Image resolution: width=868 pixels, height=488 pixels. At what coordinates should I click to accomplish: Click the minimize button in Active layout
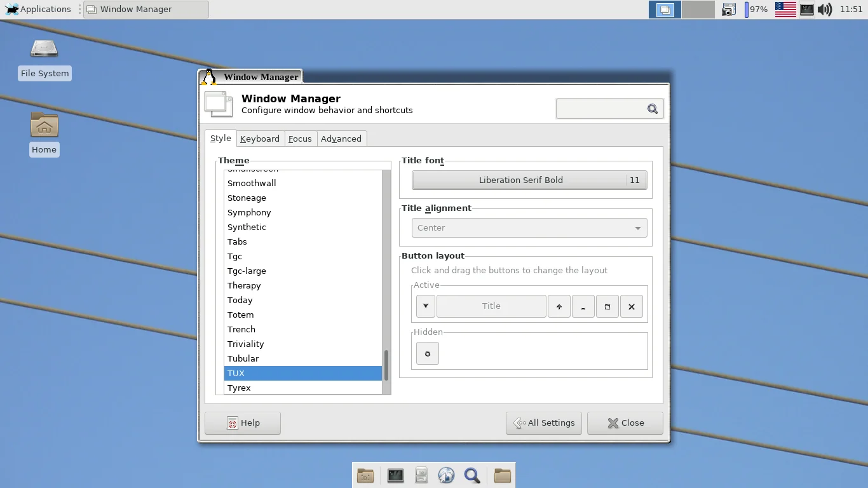[583, 306]
